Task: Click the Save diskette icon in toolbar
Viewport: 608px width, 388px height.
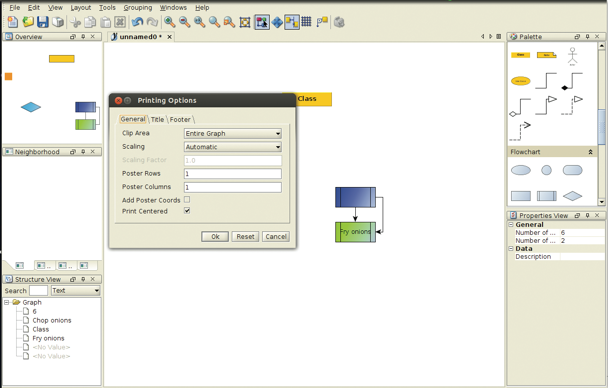Action: click(x=43, y=22)
